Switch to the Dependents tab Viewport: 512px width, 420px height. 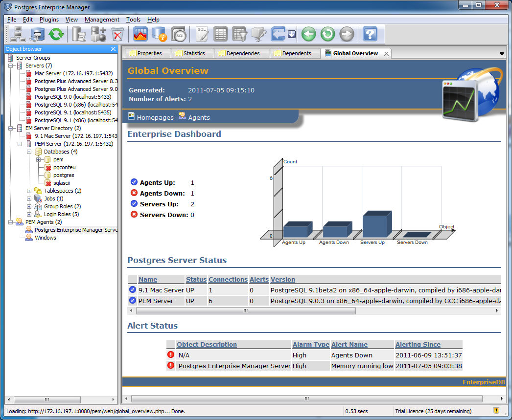[x=295, y=53]
